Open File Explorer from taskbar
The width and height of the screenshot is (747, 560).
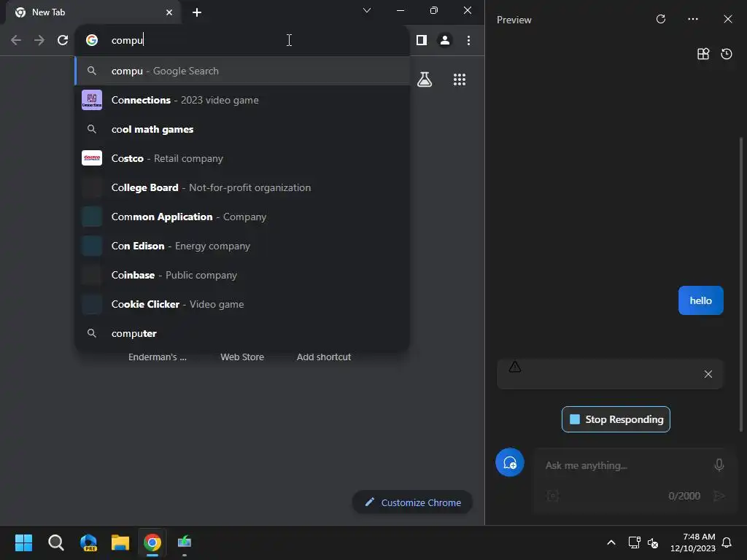coord(120,542)
